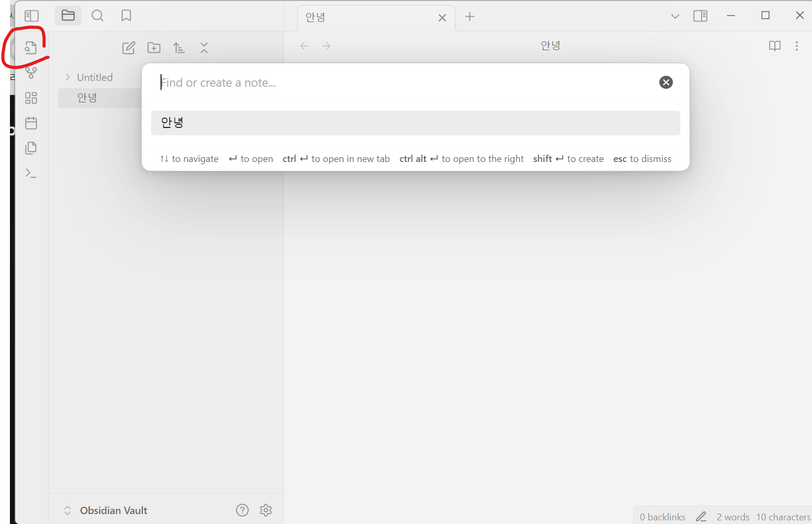This screenshot has width=812, height=524.
Task: Switch to reading view book icon
Action: (x=775, y=46)
